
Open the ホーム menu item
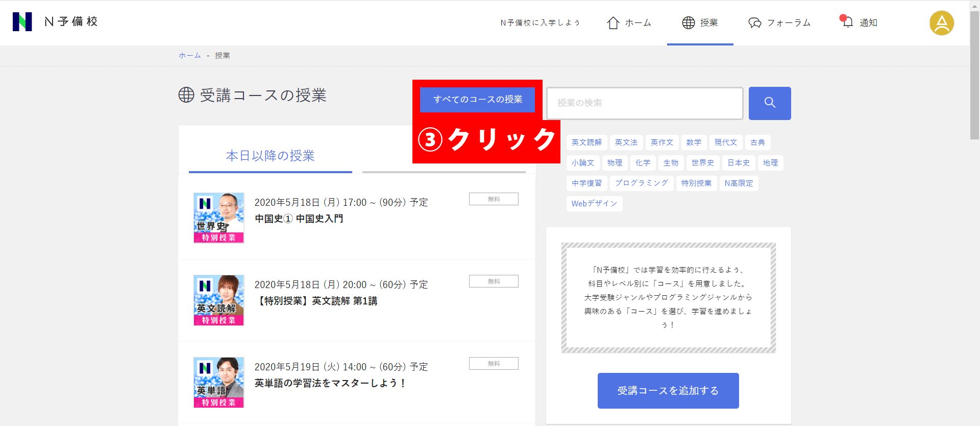(629, 23)
